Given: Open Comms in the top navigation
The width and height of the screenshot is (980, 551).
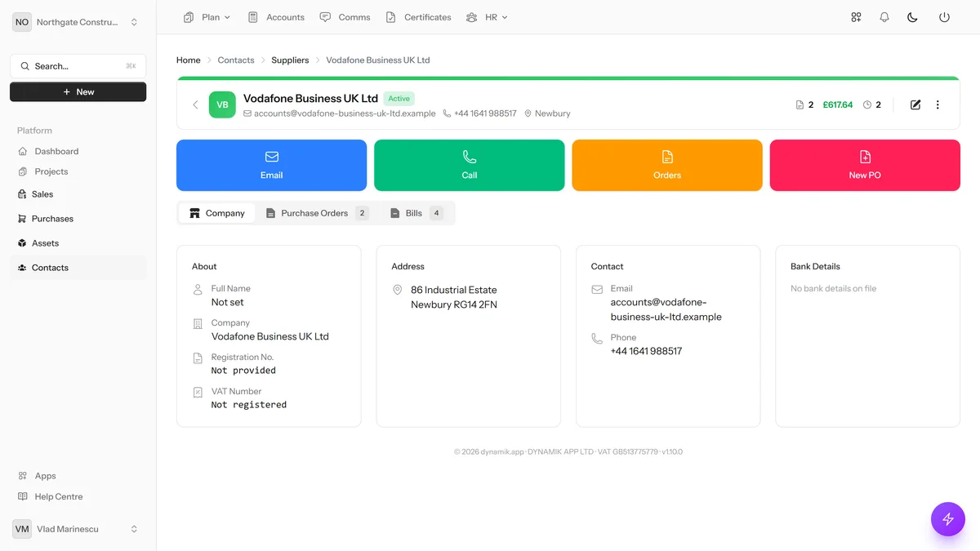Looking at the screenshot, I should (x=345, y=17).
